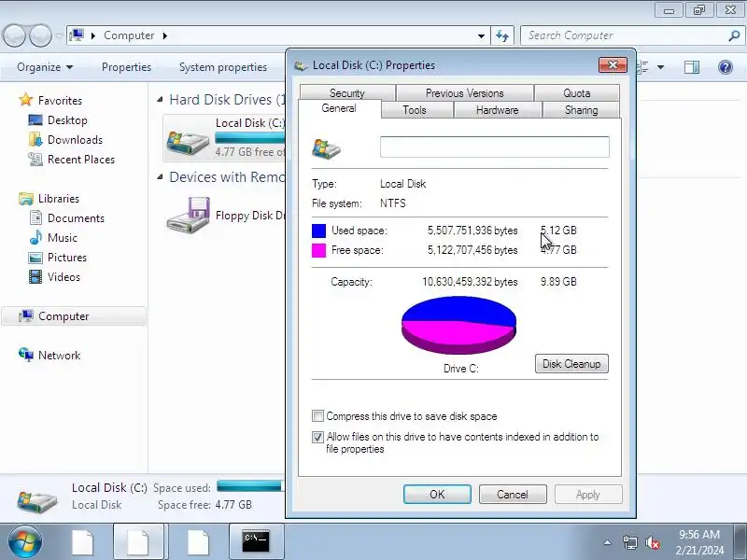Select the General tab
Screen dimensions: 747x560
point(339,108)
